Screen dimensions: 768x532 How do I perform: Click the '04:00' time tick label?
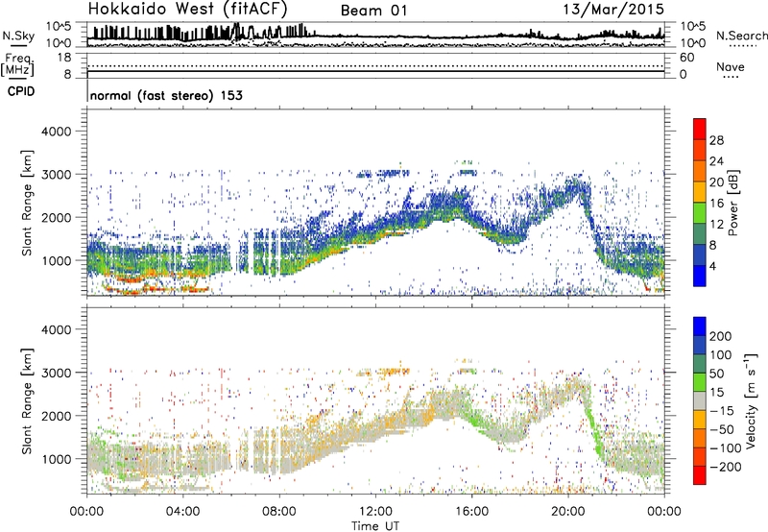[182, 512]
